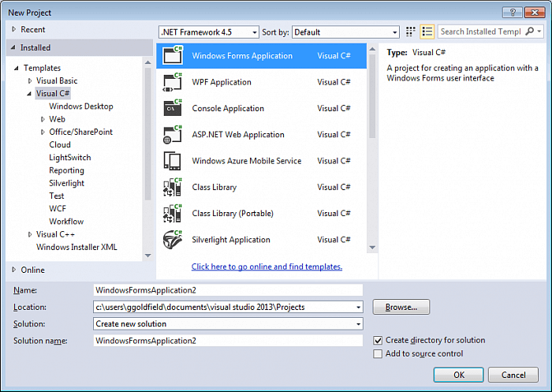Choose the ASP.NET Web Application icon
The height and width of the screenshot is (392, 552).
[172, 135]
